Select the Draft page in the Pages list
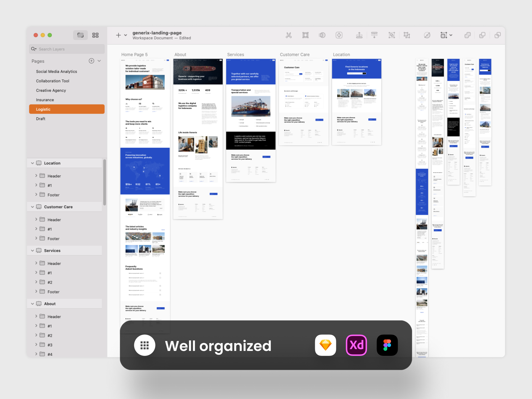 point(41,119)
